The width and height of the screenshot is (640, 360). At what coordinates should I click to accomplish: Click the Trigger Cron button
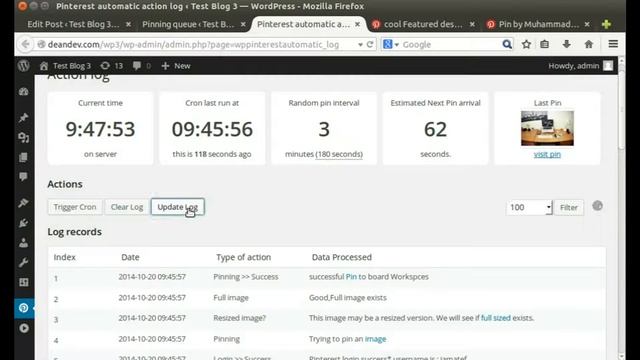point(75,207)
